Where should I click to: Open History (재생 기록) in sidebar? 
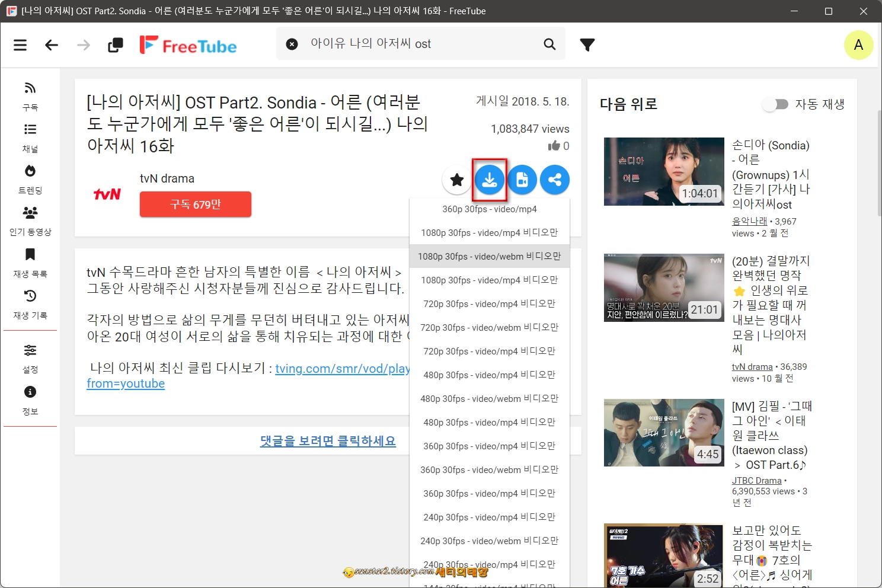[30, 305]
